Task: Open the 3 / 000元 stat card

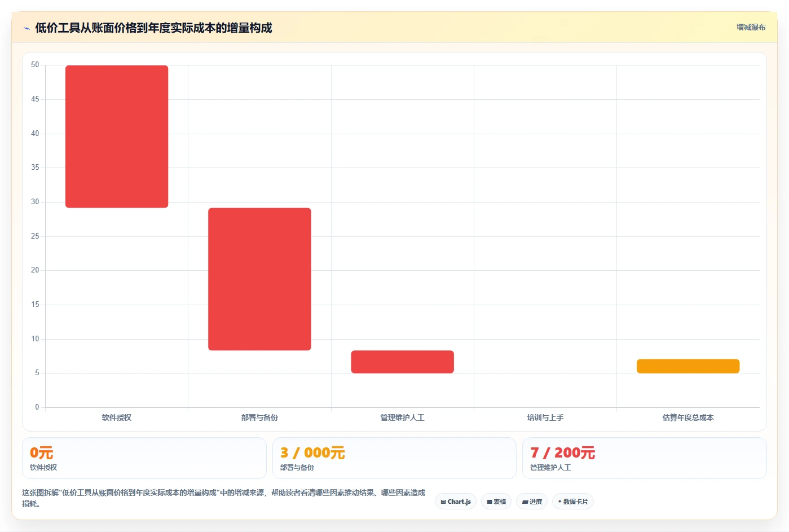Action: pos(394,458)
